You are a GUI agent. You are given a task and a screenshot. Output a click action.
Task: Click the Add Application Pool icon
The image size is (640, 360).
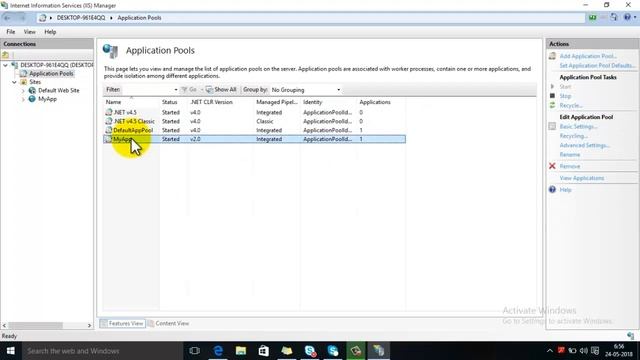click(552, 56)
